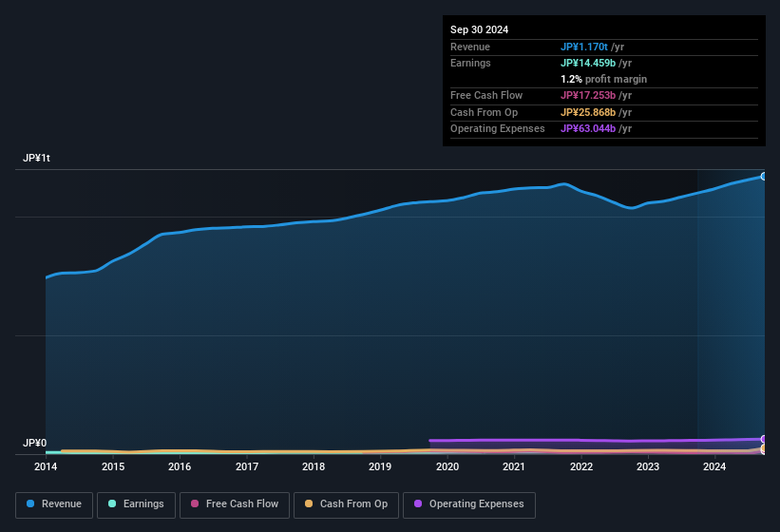Click the Cash From Op tooltip label
Screen dimensions: 780x532
(484, 112)
